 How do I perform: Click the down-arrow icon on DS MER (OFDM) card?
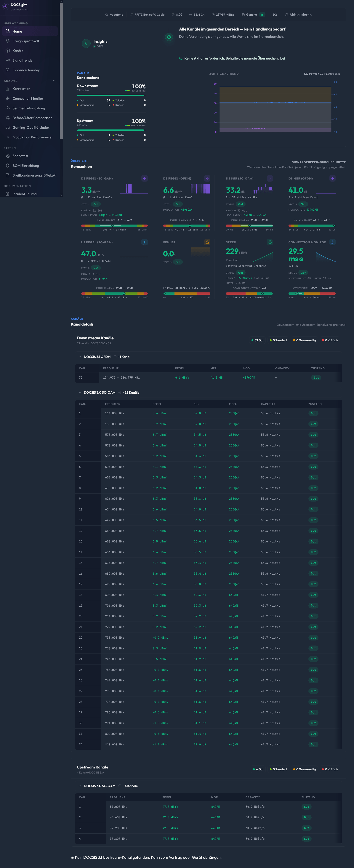pos(332,178)
